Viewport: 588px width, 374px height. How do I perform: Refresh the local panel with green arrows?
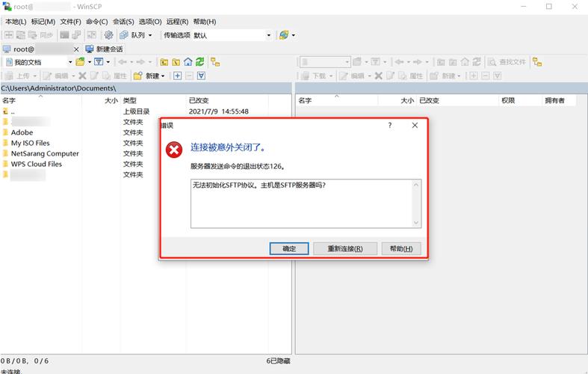tap(200, 62)
